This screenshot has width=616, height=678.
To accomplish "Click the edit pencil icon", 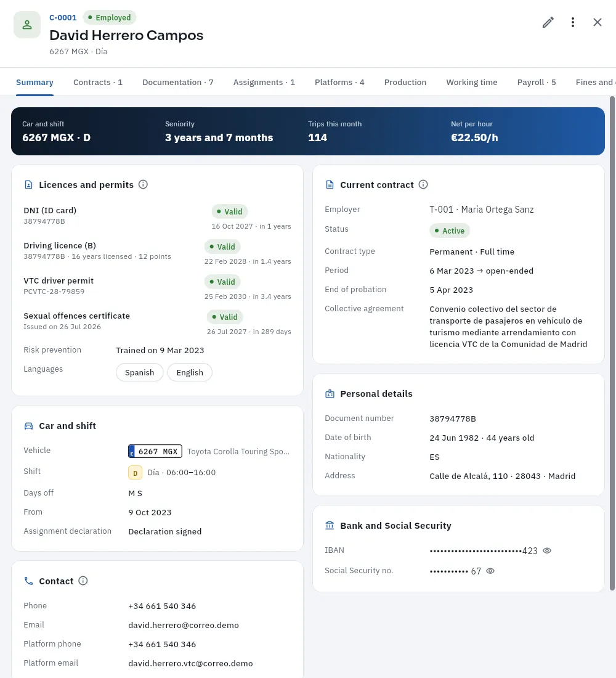I will [x=548, y=22].
